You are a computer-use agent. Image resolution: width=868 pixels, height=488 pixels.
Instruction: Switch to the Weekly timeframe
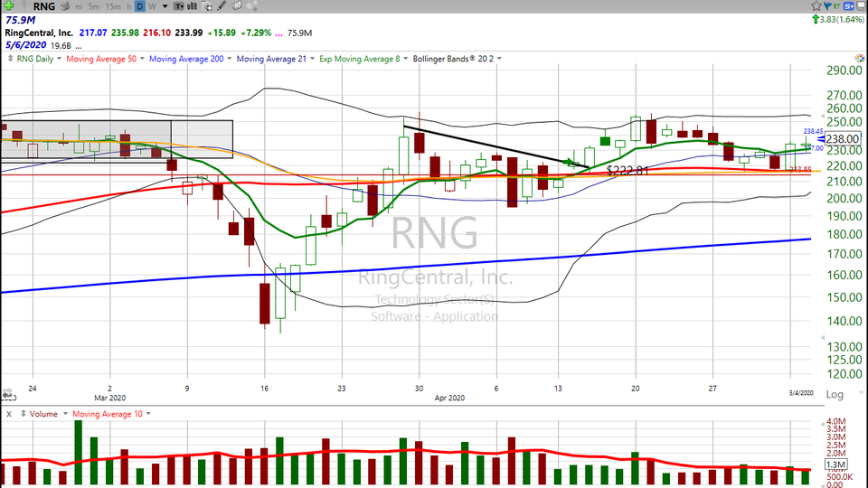(152, 6)
